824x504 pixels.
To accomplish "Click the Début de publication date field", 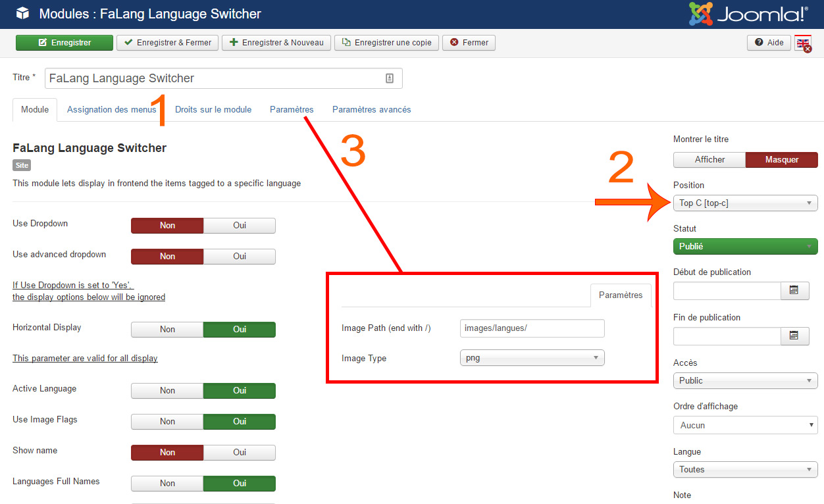I will click(727, 290).
